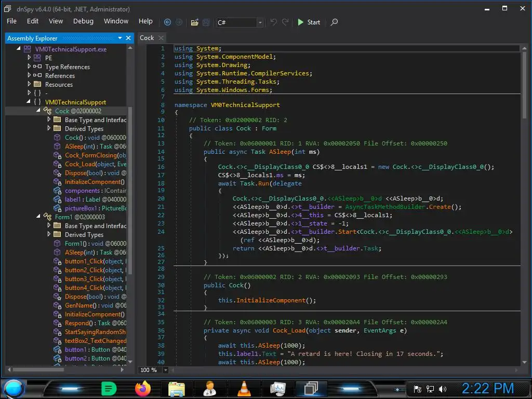Close the Assembly Explorer panel
The height and width of the screenshot is (399, 532).
pyautogui.click(x=128, y=38)
